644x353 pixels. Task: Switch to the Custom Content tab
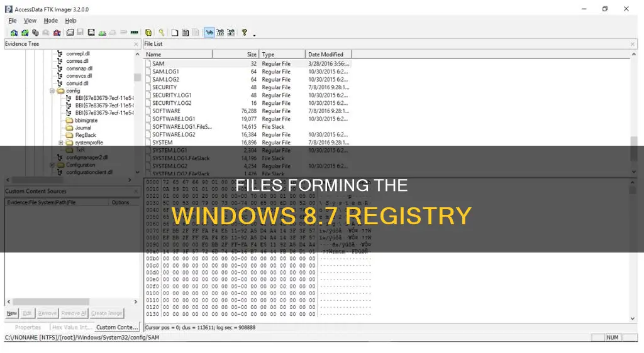coord(117,327)
